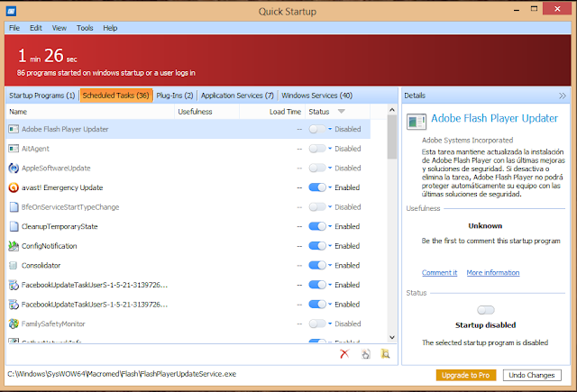This screenshot has height=392, width=577.
Task: Open status dropdown arrow for FamilySafetyMonitor
Action: [x=330, y=324]
